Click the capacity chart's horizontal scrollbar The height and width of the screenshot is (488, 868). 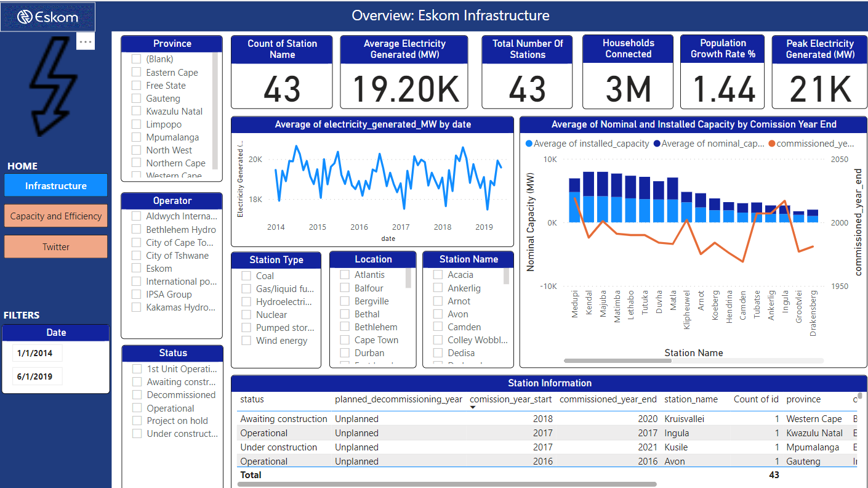click(x=617, y=360)
